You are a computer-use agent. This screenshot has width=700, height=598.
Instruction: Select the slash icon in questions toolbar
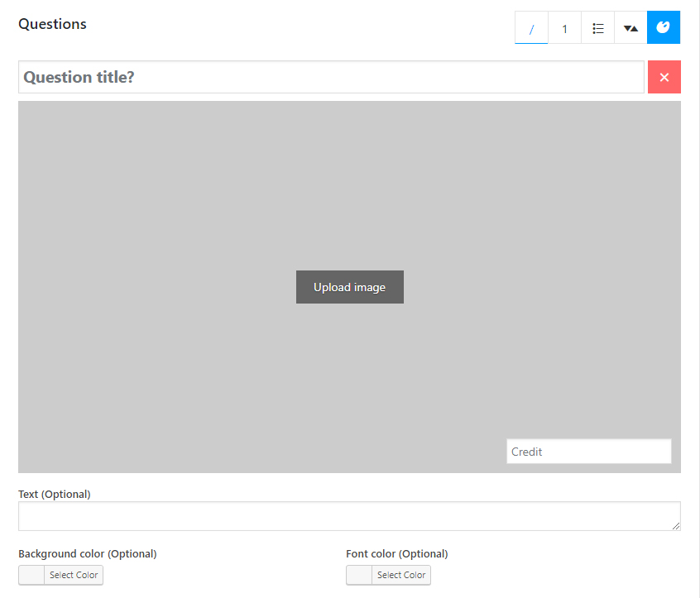click(x=531, y=28)
